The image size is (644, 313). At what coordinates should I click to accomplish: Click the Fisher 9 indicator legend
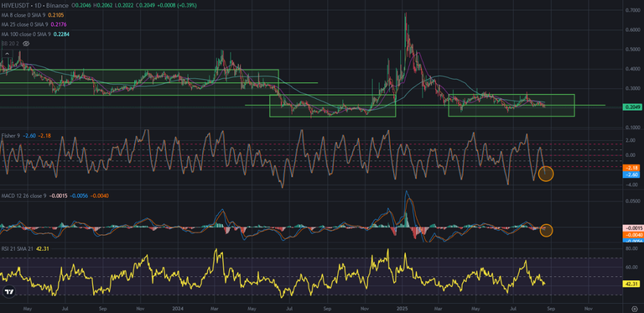tap(10, 136)
